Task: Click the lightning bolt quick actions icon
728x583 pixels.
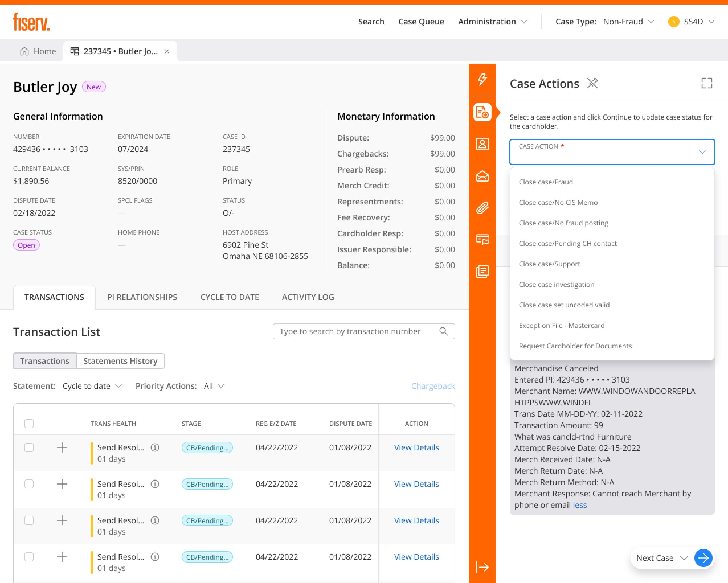Action: tap(482, 79)
